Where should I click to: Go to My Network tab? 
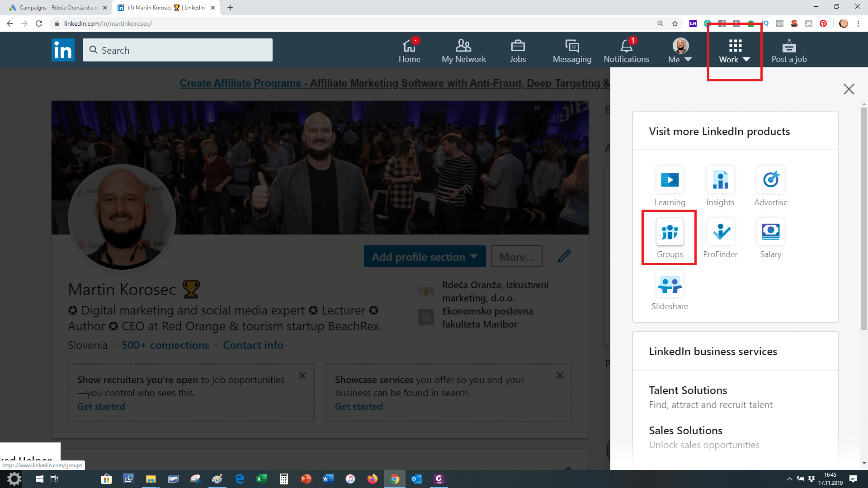click(x=463, y=51)
